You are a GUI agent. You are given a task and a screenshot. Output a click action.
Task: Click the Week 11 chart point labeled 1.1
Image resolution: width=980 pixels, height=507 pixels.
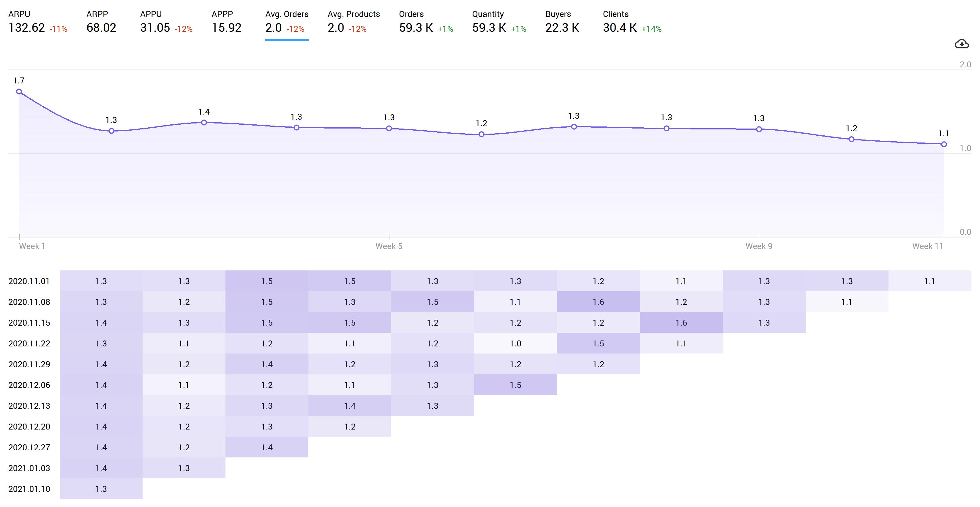tap(944, 145)
